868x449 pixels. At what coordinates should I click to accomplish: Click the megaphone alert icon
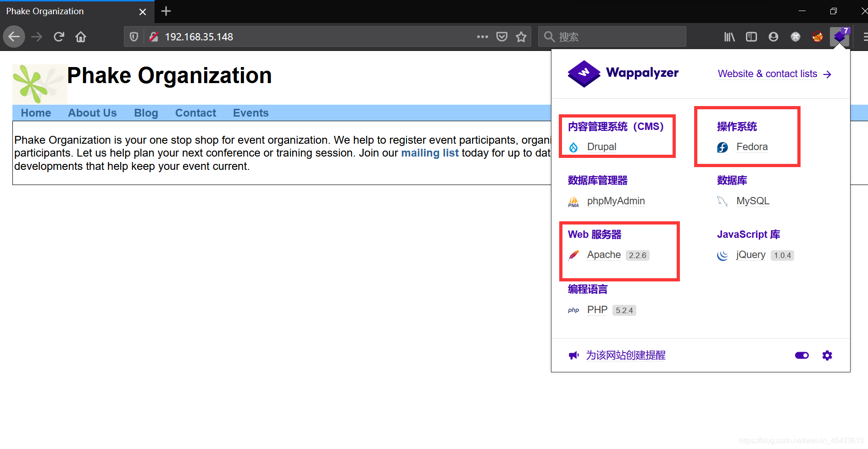coord(573,355)
